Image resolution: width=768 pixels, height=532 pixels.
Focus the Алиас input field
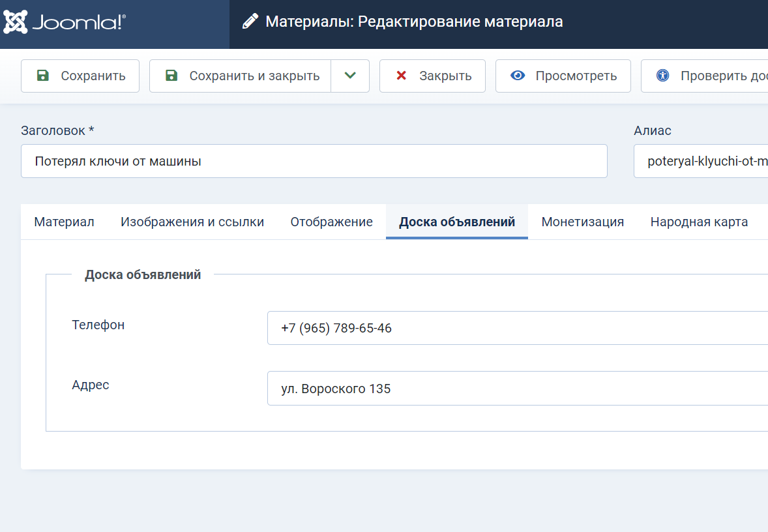701,161
